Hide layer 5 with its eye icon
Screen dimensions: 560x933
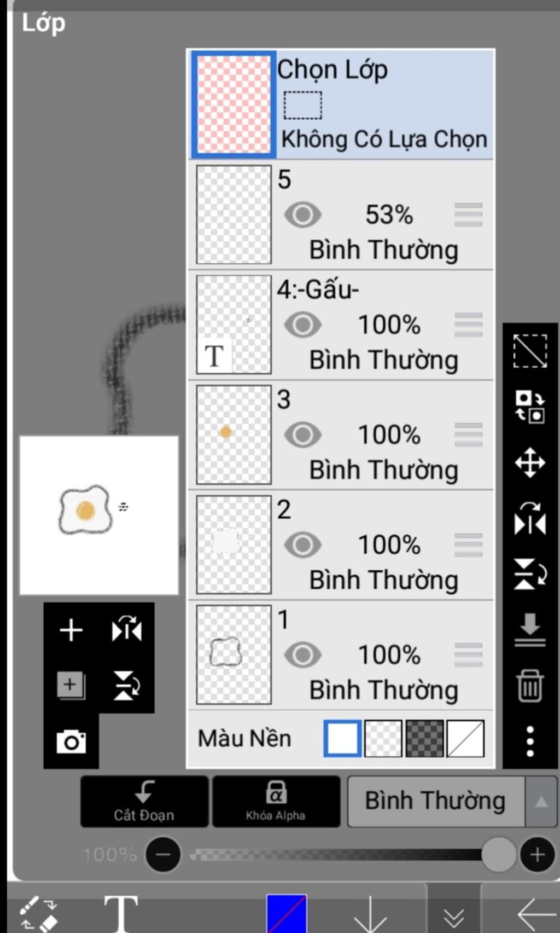click(302, 215)
